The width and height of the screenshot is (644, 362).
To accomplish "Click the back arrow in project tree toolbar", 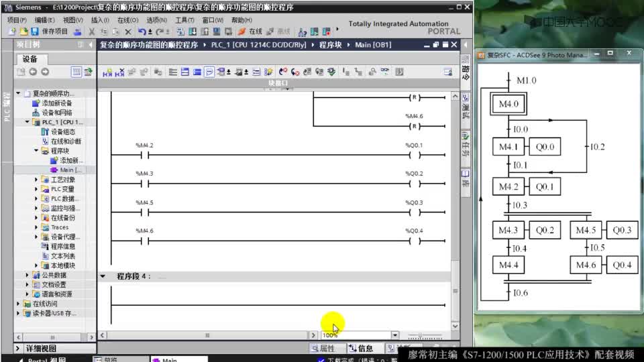I will point(33,72).
